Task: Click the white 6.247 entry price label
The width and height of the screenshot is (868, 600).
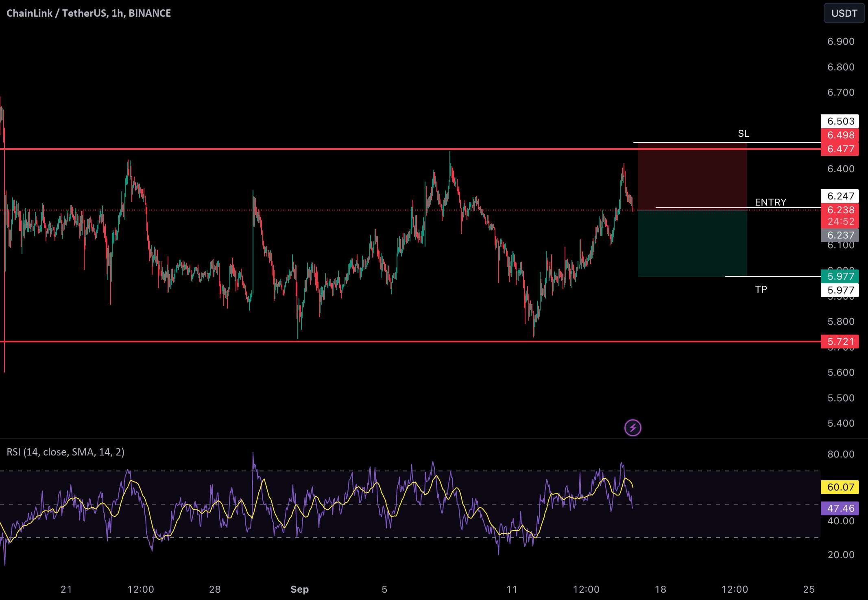Action: pyautogui.click(x=840, y=196)
